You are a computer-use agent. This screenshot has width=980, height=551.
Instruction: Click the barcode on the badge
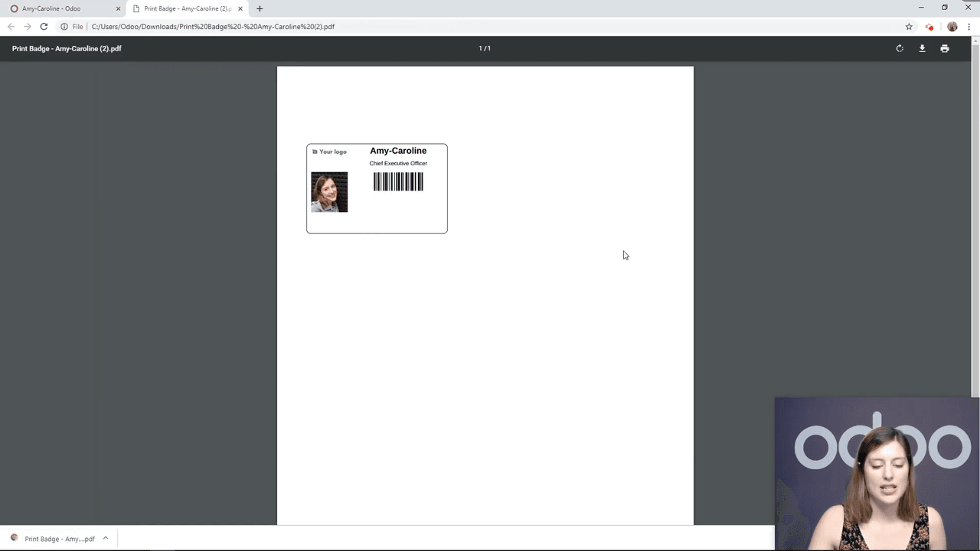click(x=398, y=181)
